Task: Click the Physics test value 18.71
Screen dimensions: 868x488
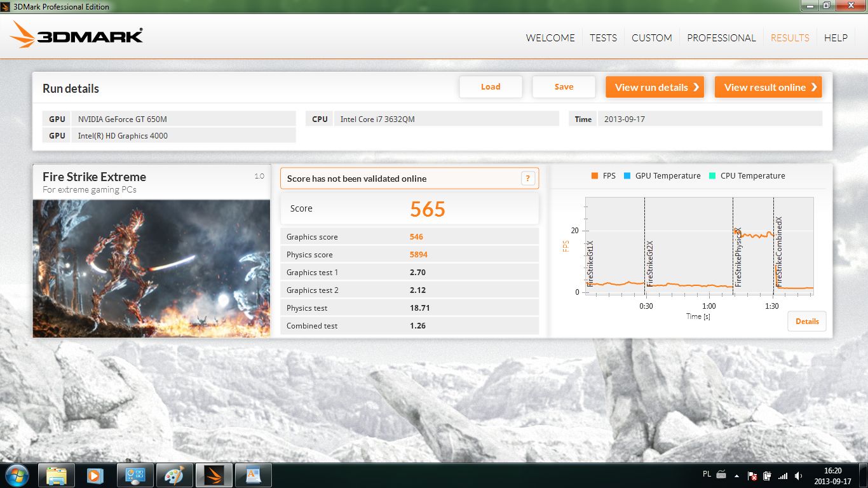Action: click(x=420, y=308)
